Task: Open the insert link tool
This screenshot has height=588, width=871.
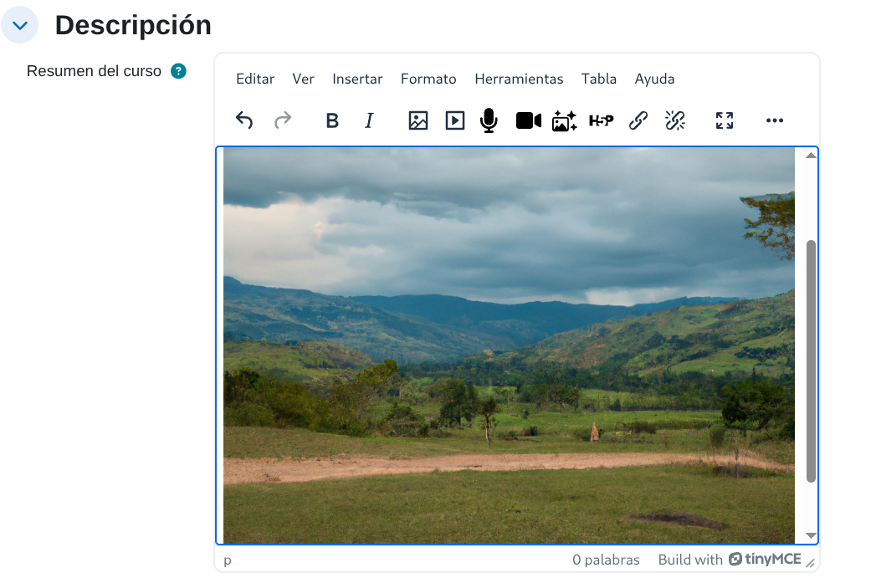Action: tap(637, 120)
